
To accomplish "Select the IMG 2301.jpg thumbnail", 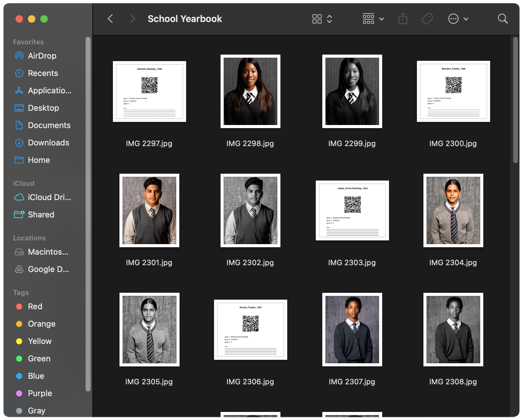I will point(150,211).
